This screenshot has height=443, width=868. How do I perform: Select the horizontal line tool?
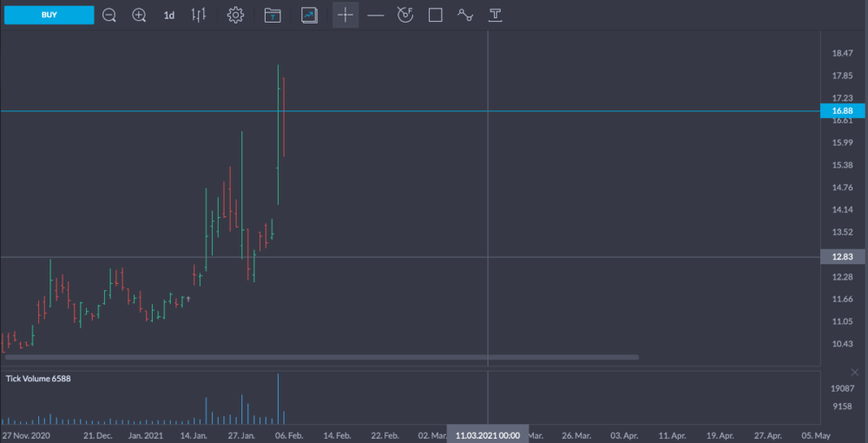[x=375, y=16]
